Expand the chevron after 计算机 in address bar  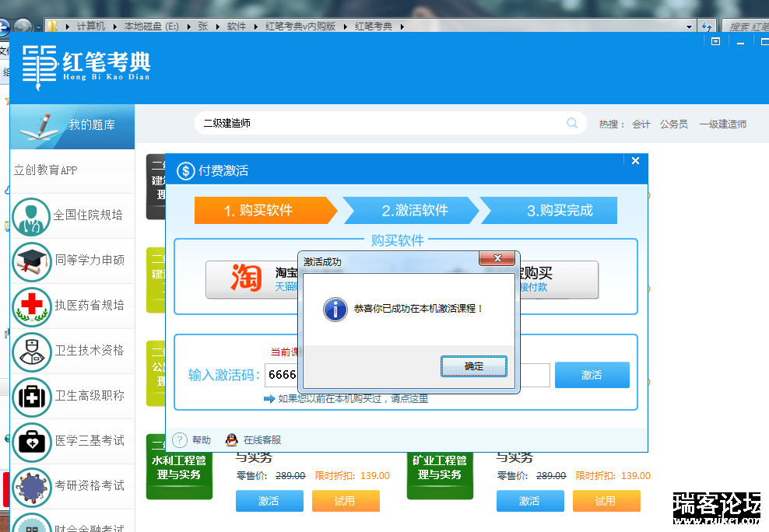pos(114,26)
